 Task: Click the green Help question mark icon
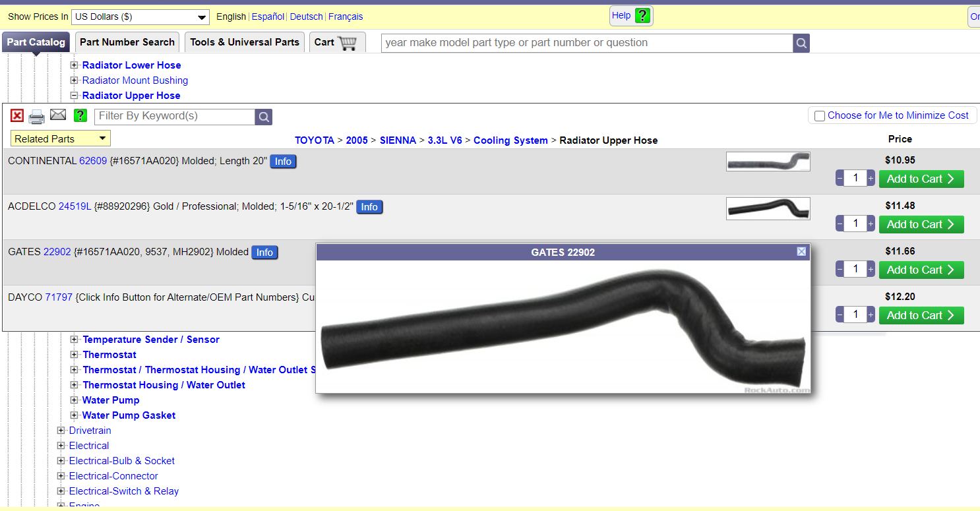(643, 16)
